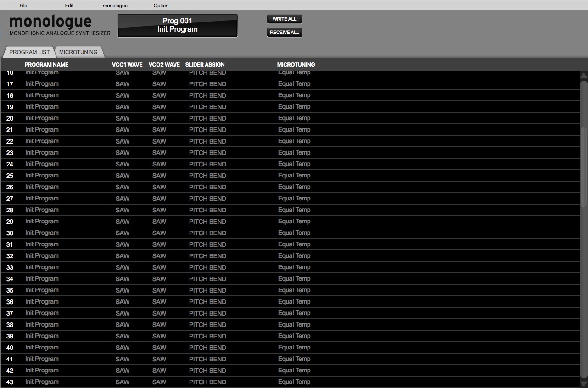This screenshot has height=388, width=588.
Task: Click VCO1 wave SAW in row 22
Action: (x=123, y=141)
